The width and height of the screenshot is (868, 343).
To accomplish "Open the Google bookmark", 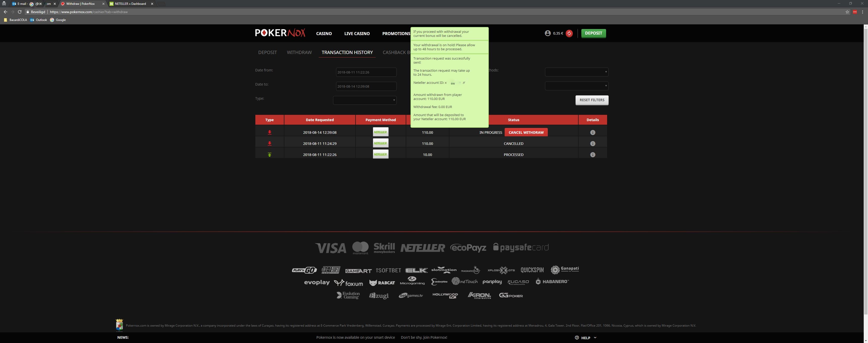I will [x=58, y=20].
